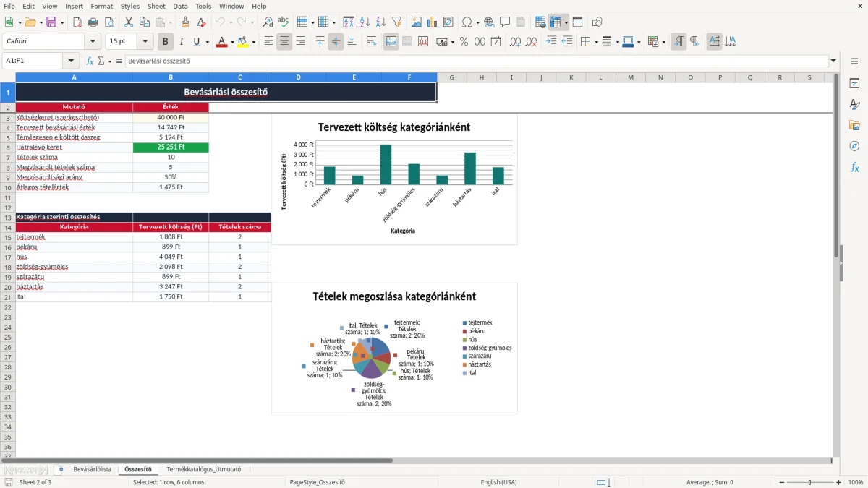The image size is (868, 488).
Task: Open the Font Size dropdown
Action: point(145,41)
